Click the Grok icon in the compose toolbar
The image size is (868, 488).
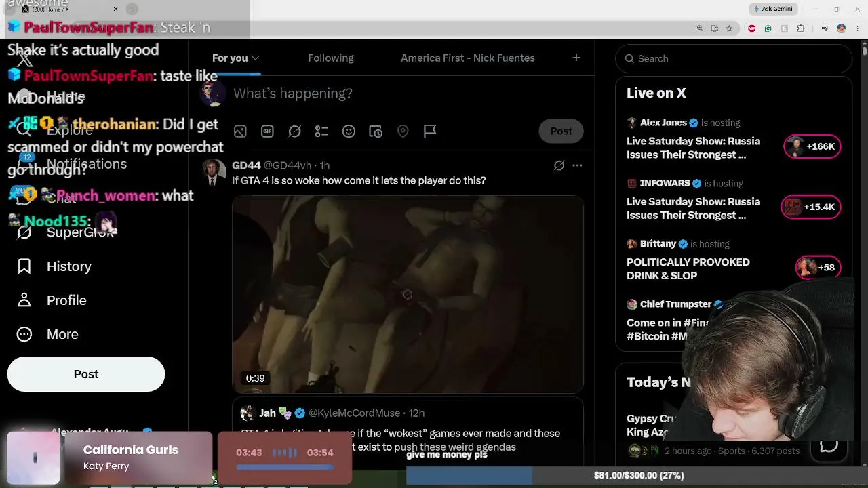pos(294,131)
